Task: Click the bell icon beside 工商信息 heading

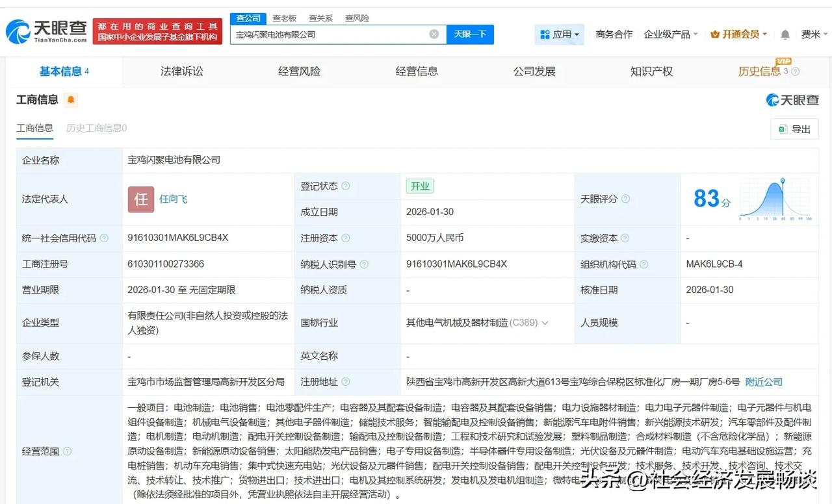Action: tap(70, 100)
